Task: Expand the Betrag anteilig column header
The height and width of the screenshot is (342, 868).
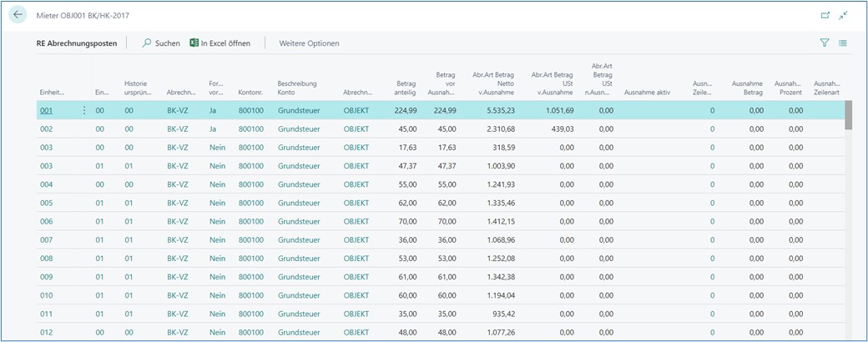Action: (406, 88)
